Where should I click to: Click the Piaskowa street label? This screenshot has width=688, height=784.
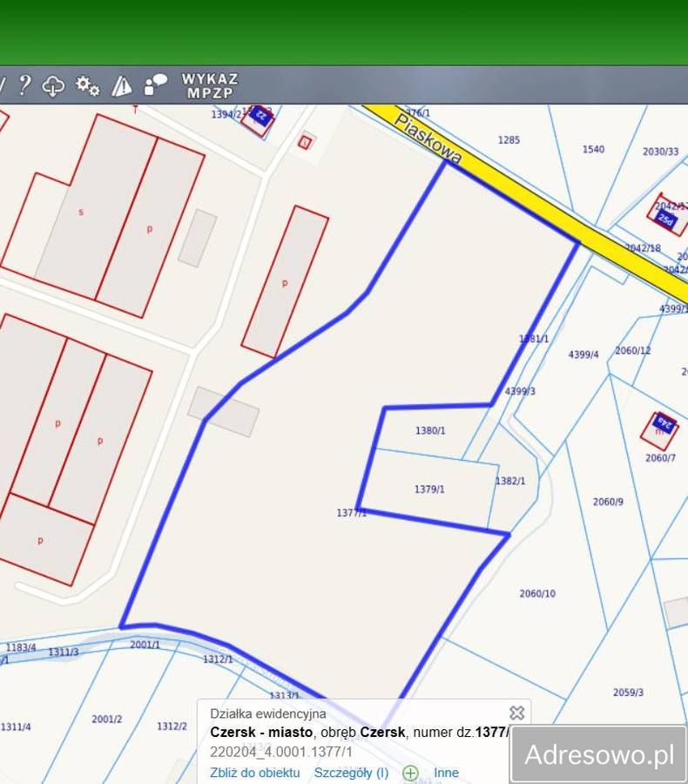click(x=428, y=139)
